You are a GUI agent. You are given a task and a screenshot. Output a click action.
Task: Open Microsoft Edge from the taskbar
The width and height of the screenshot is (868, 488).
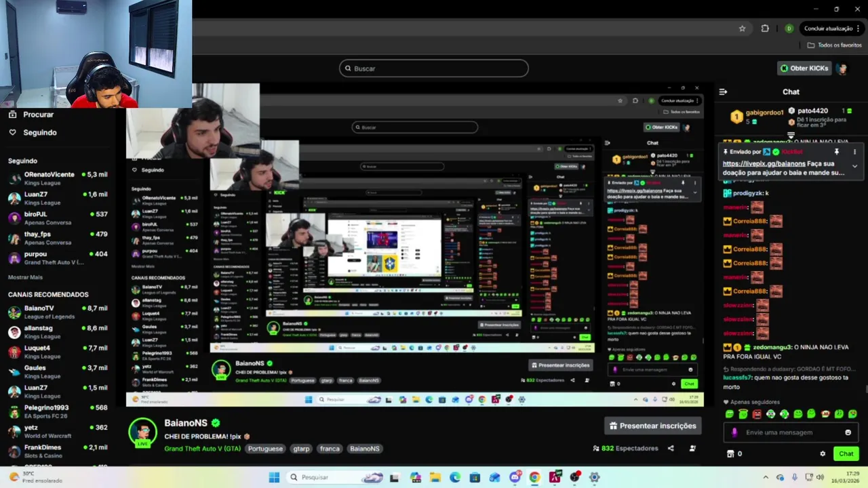[454, 477]
